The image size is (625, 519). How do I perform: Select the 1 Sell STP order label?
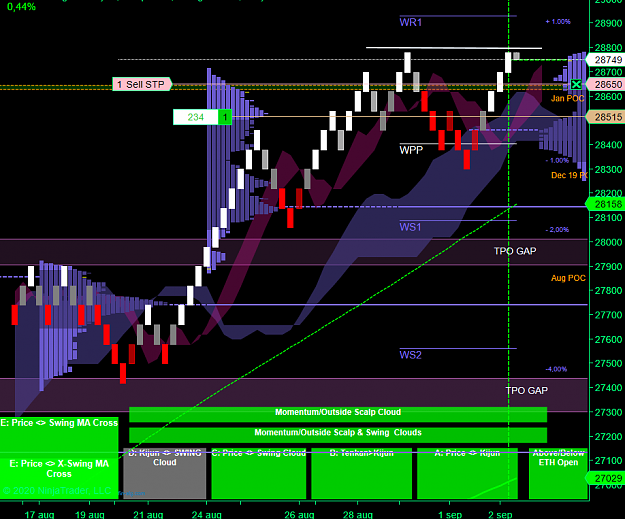coord(142,85)
